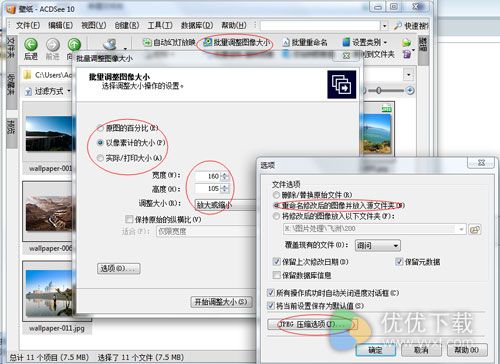Click the browse folder icon beside path
Image resolution: width=500 pixels, height=364 pixels.
coord(475,229)
